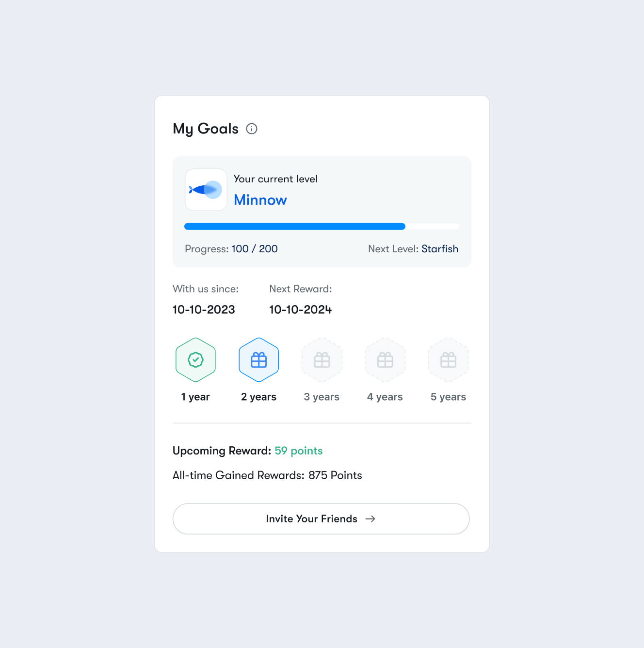The height and width of the screenshot is (648, 644).
Task: Click the '1 year' label text
Action: [x=195, y=397]
